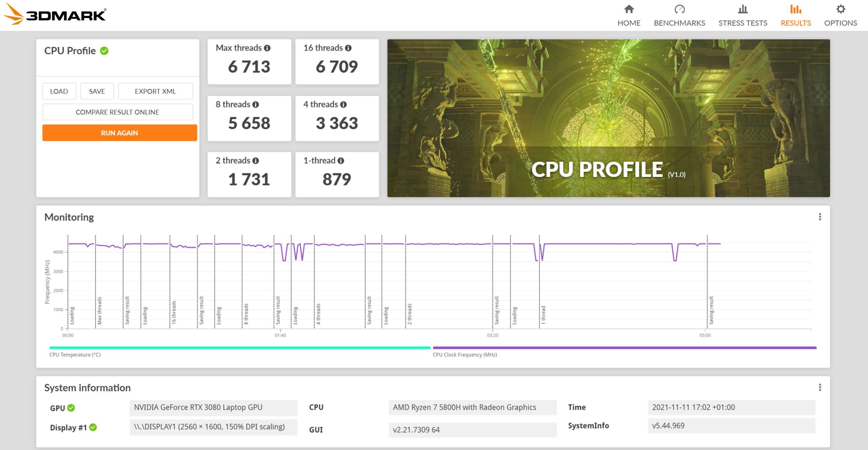Viewport: 868px width, 450px height.
Task: Click the System information heading
Action: (x=87, y=388)
